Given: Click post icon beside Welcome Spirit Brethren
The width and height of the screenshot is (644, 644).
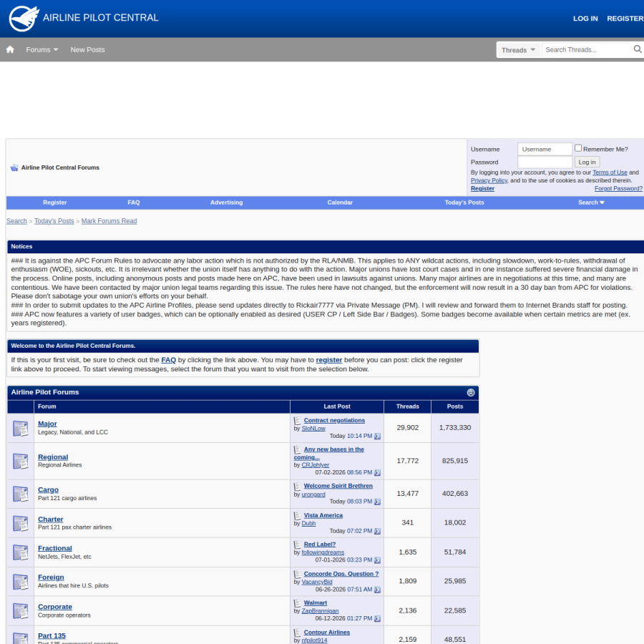Looking at the screenshot, I should click(298, 487).
